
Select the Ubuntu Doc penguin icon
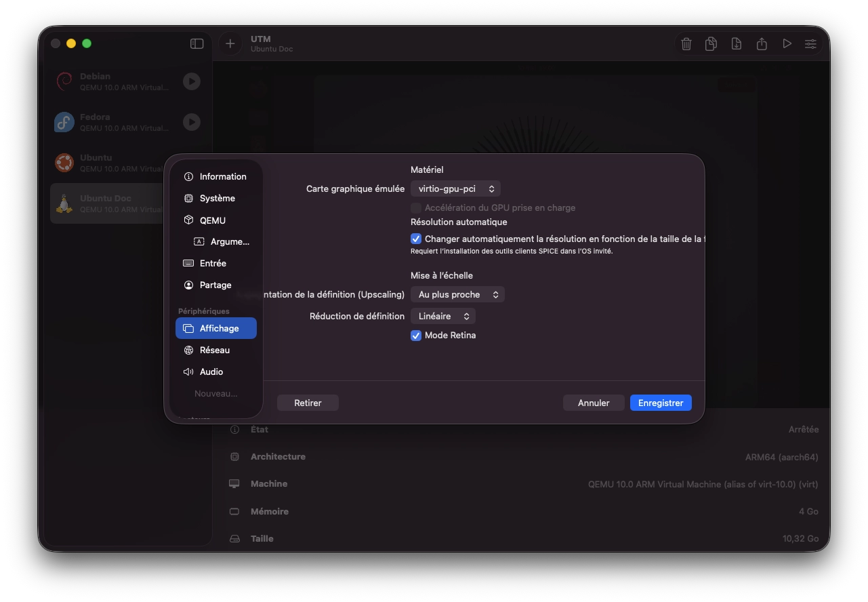[64, 203]
